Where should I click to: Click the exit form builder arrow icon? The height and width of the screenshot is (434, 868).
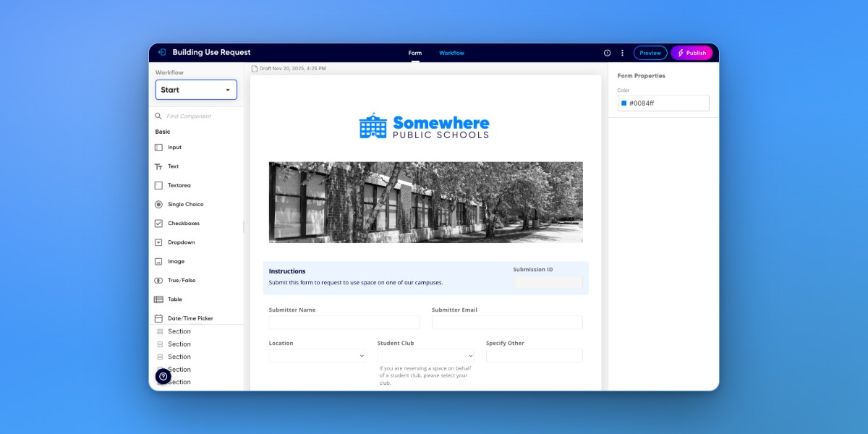click(x=162, y=52)
